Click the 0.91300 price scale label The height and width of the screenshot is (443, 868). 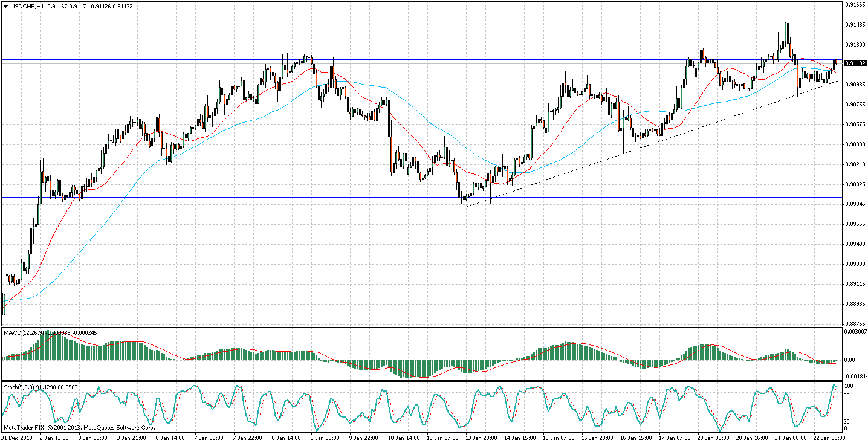pyautogui.click(x=855, y=45)
